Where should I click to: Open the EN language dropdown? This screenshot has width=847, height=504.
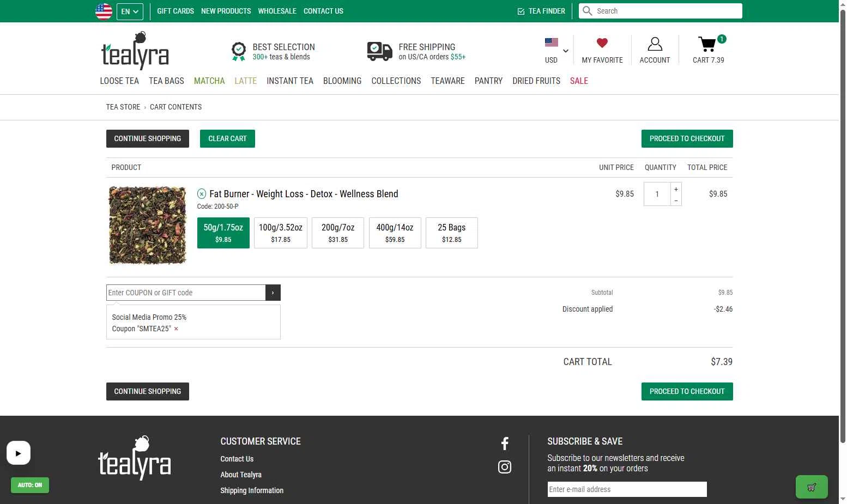coord(130,11)
